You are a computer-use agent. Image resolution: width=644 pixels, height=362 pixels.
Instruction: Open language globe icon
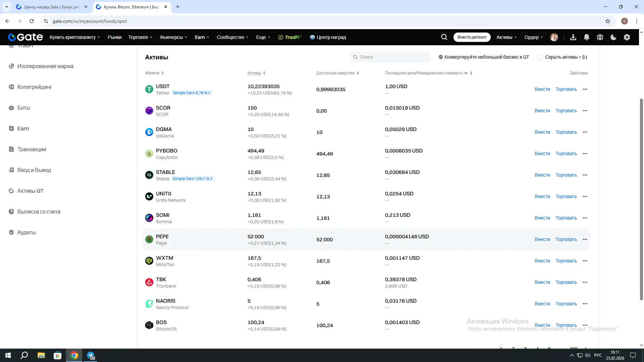click(x=600, y=37)
